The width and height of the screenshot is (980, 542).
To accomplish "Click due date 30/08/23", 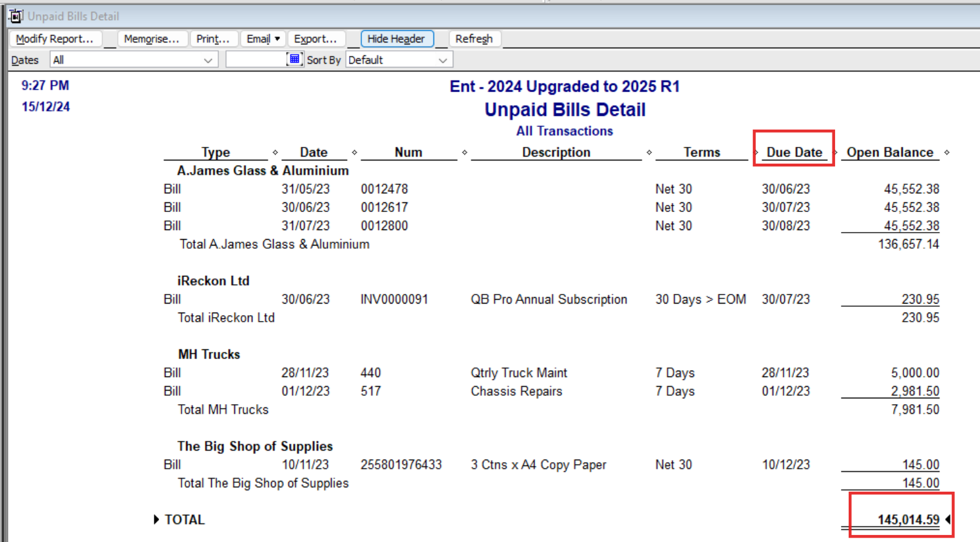I will [786, 226].
